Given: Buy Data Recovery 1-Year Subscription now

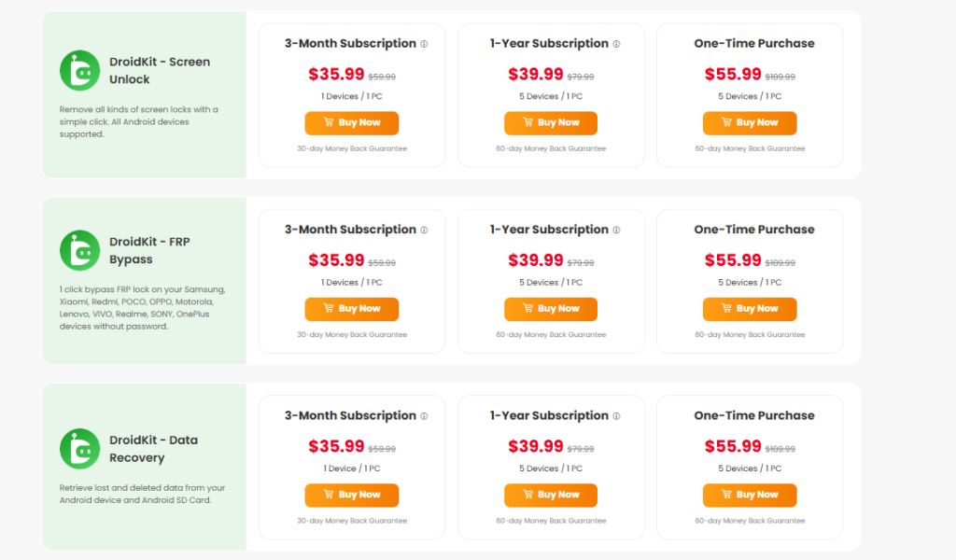Looking at the screenshot, I should [x=551, y=496].
